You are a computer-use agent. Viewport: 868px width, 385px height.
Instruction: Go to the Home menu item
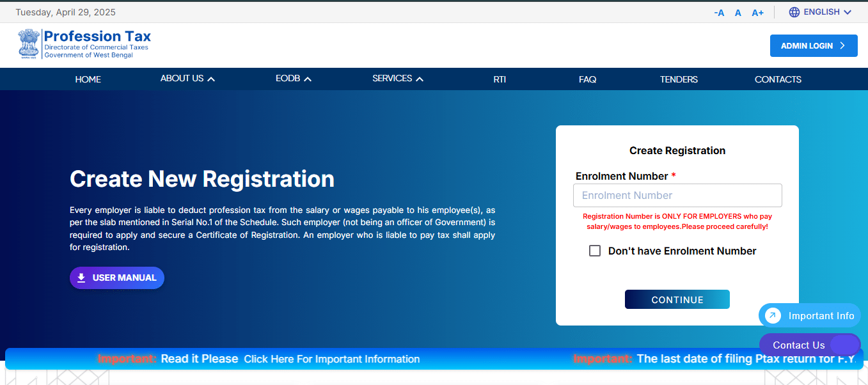(88, 79)
